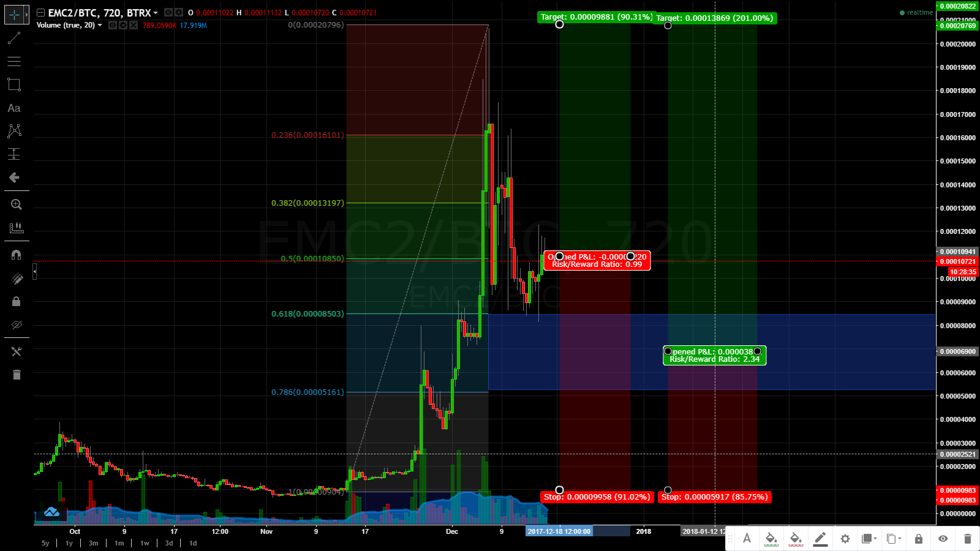The height and width of the screenshot is (551, 980).
Task: Set time range to 1w
Action: pos(145,543)
